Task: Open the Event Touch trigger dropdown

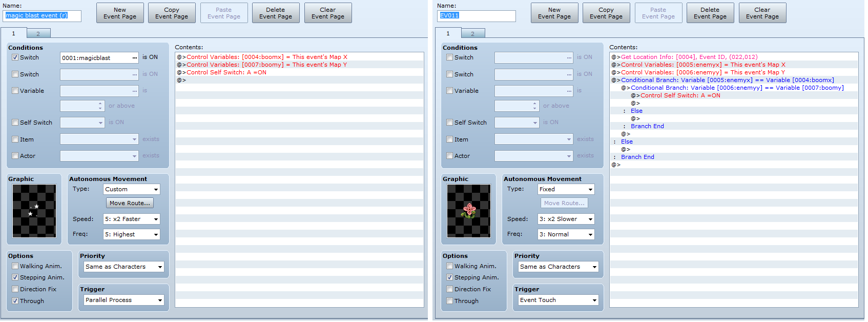Action: [558, 300]
